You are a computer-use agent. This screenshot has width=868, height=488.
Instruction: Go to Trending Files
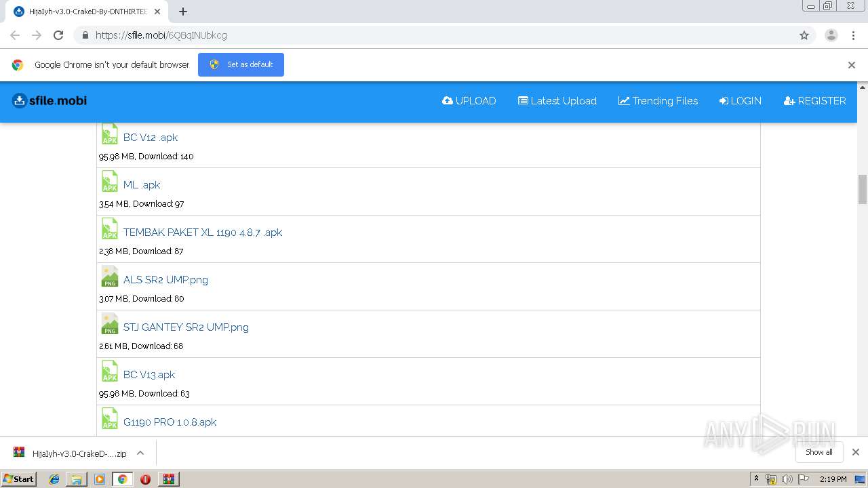(x=658, y=101)
